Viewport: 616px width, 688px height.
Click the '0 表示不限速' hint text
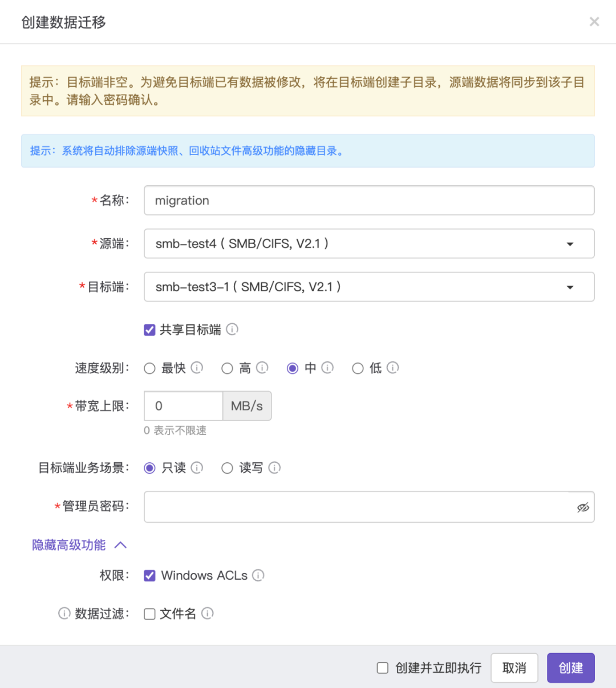175,430
